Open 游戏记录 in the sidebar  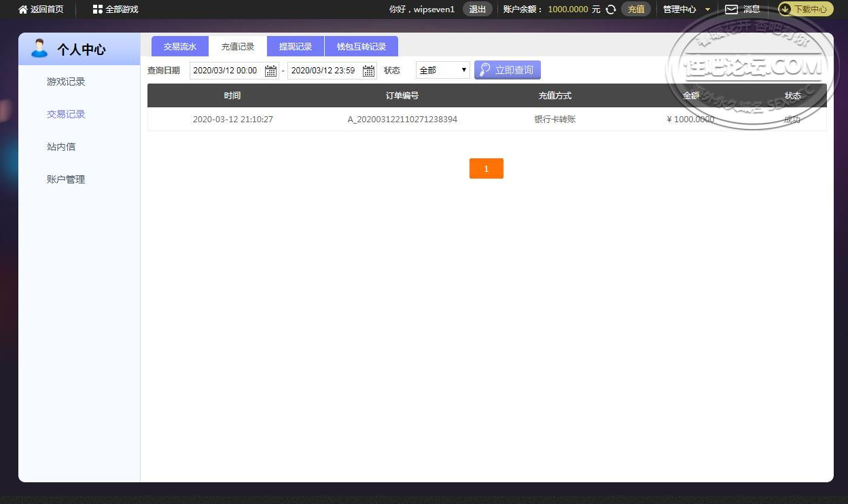(66, 82)
